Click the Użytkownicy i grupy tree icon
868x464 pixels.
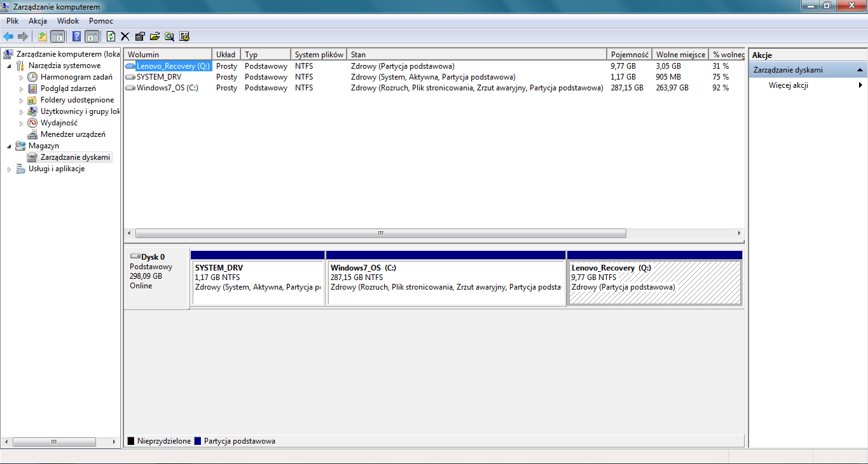(x=32, y=111)
